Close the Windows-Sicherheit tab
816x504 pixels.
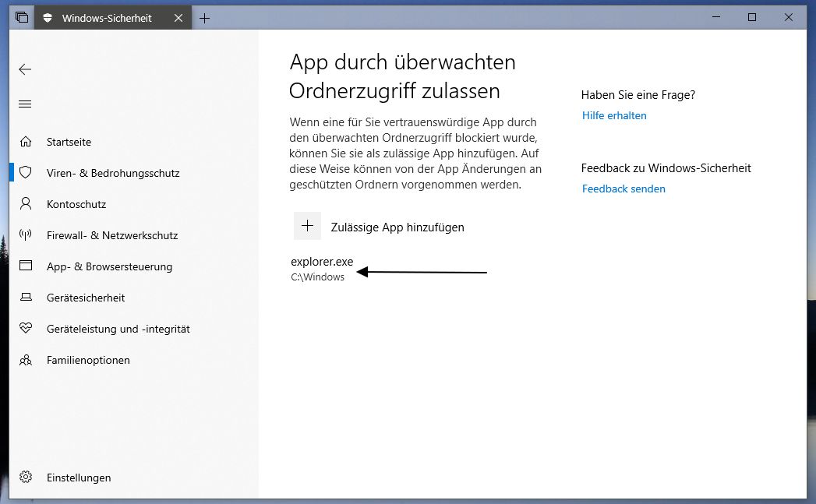[178, 18]
